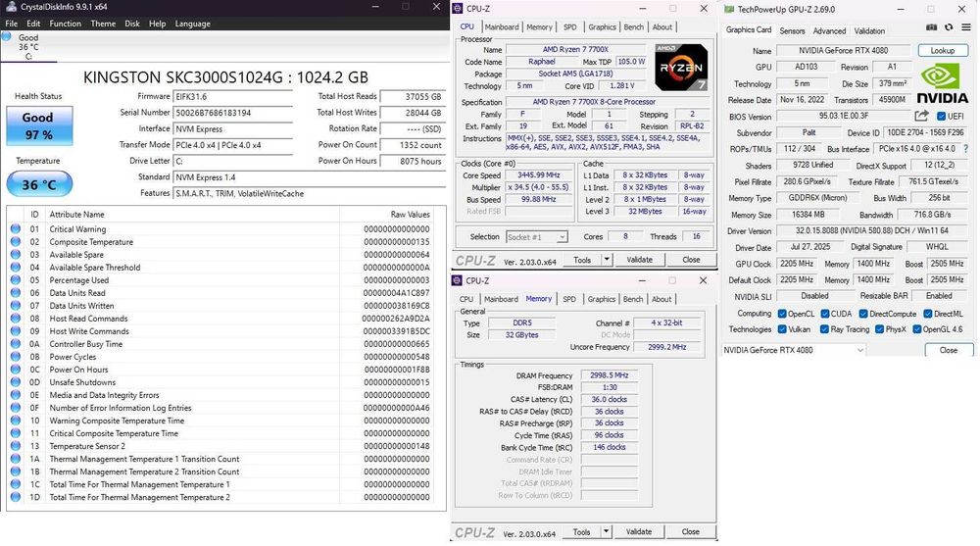This screenshot has height=546, width=980.
Task: Click status circle for Percentage Used row
Action: 16,280
